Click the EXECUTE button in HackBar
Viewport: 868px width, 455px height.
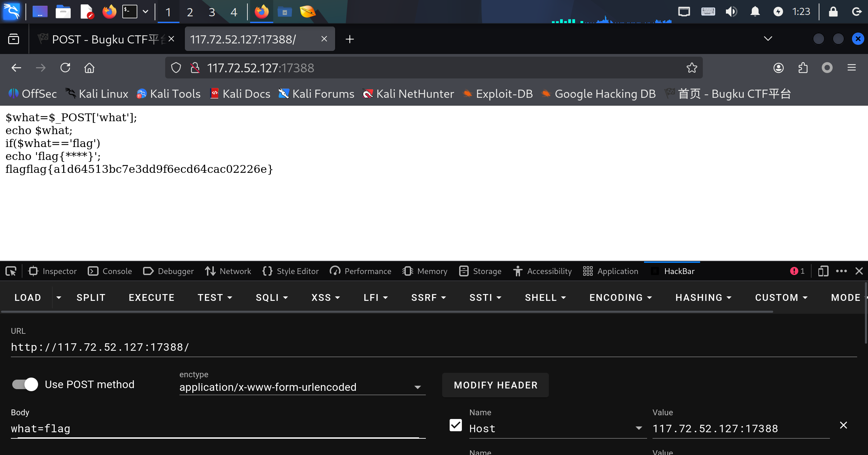coord(152,297)
